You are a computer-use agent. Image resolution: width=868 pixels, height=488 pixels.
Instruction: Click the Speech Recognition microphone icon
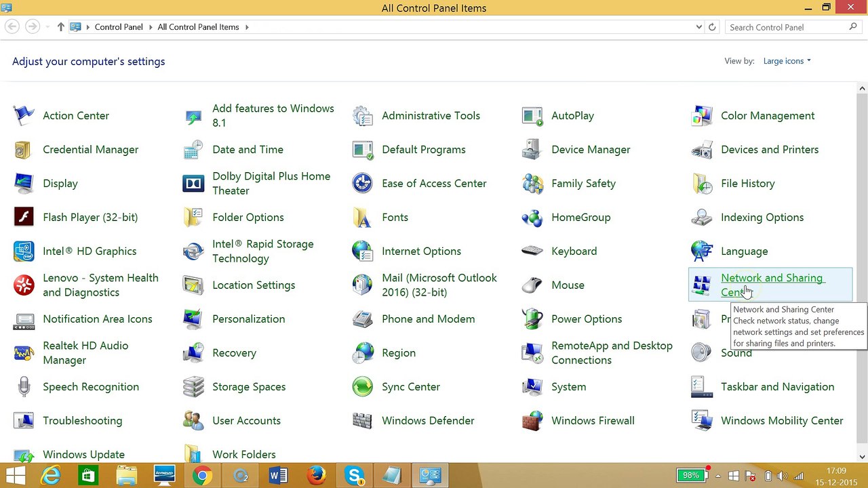pyautogui.click(x=24, y=387)
